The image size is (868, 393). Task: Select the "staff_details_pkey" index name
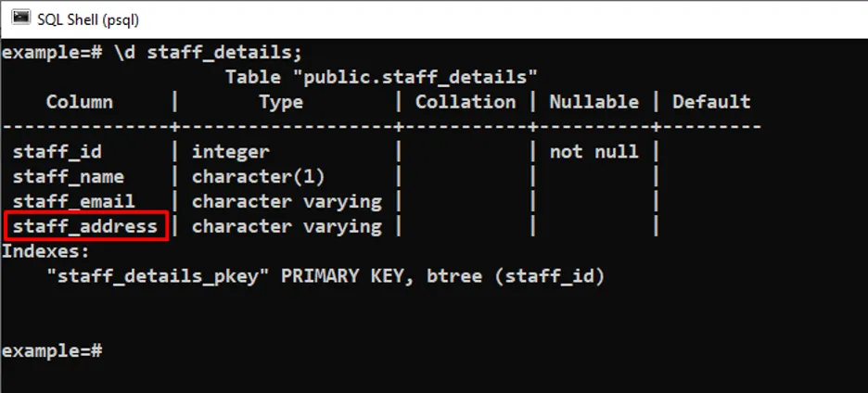[x=158, y=276]
